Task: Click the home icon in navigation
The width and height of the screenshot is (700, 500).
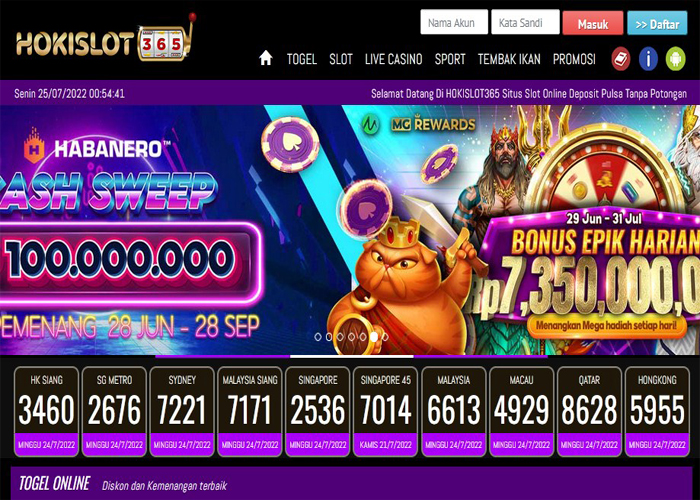Action: click(x=266, y=58)
